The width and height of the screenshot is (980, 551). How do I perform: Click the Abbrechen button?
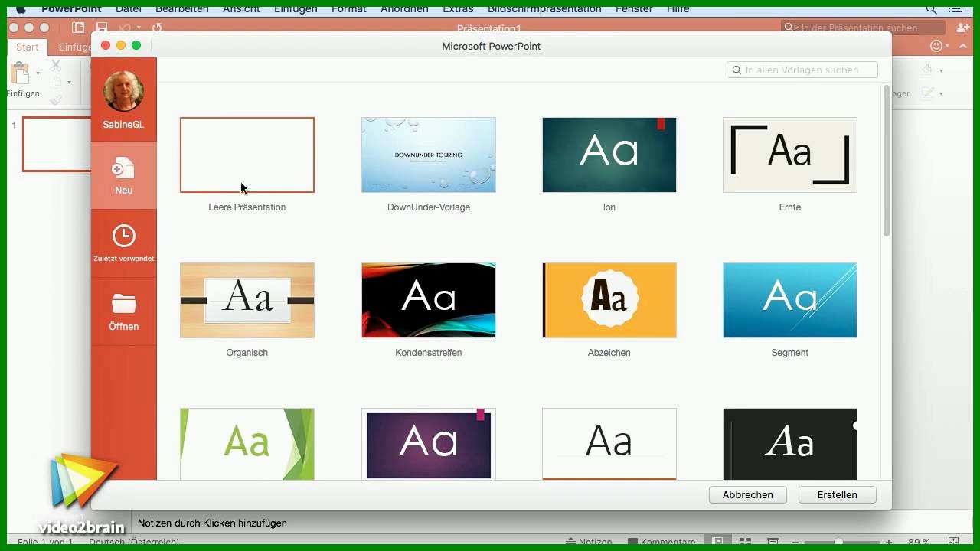click(x=748, y=494)
